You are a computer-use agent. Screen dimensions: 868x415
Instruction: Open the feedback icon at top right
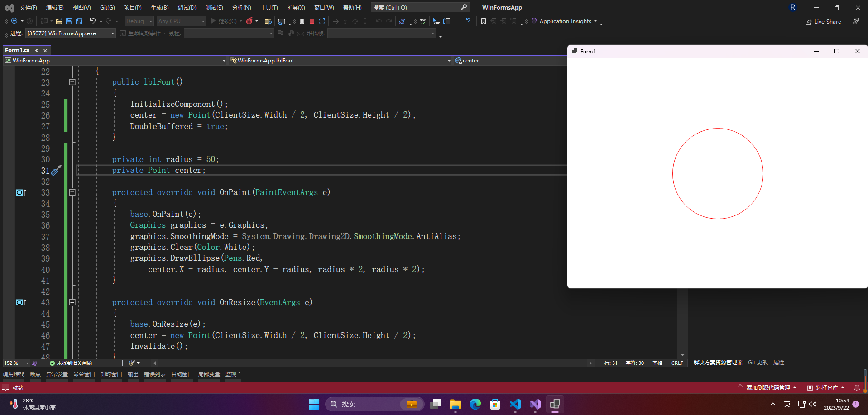click(x=856, y=21)
